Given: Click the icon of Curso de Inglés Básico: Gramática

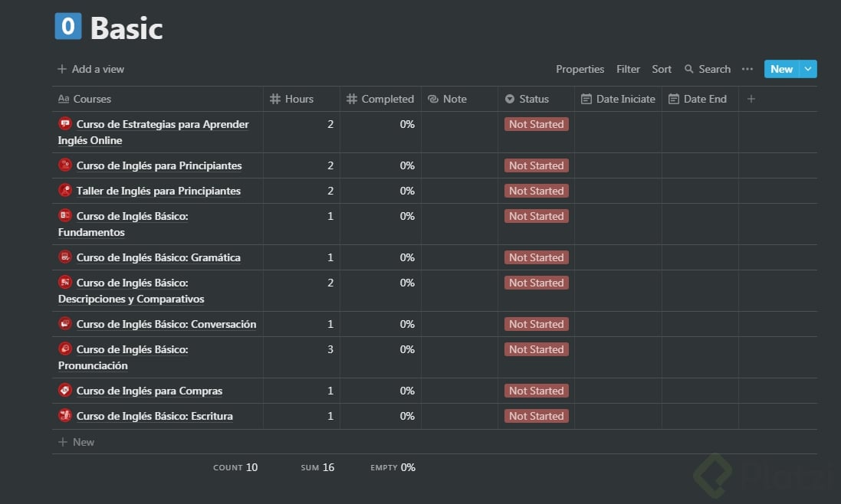Looking at the screenshot, I should 65,257.
